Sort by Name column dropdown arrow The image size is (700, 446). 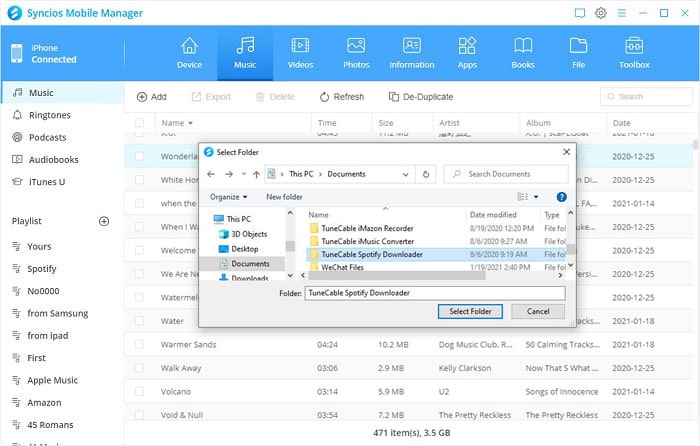[191, 123]
